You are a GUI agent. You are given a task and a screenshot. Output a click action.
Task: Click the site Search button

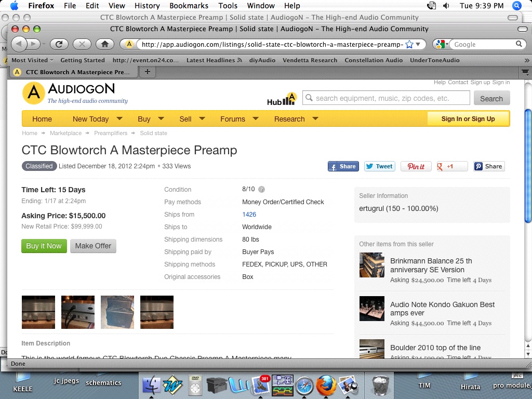point(491,98)
